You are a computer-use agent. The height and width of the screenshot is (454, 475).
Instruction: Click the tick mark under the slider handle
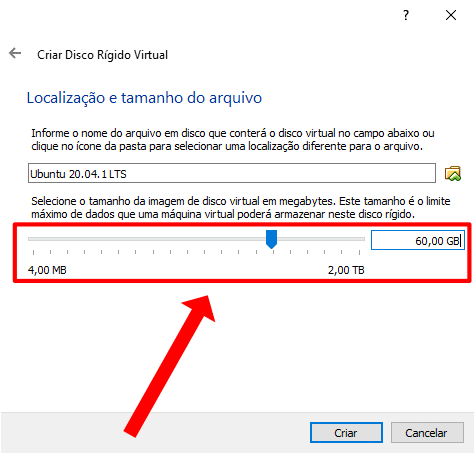(x=273, y=252)
